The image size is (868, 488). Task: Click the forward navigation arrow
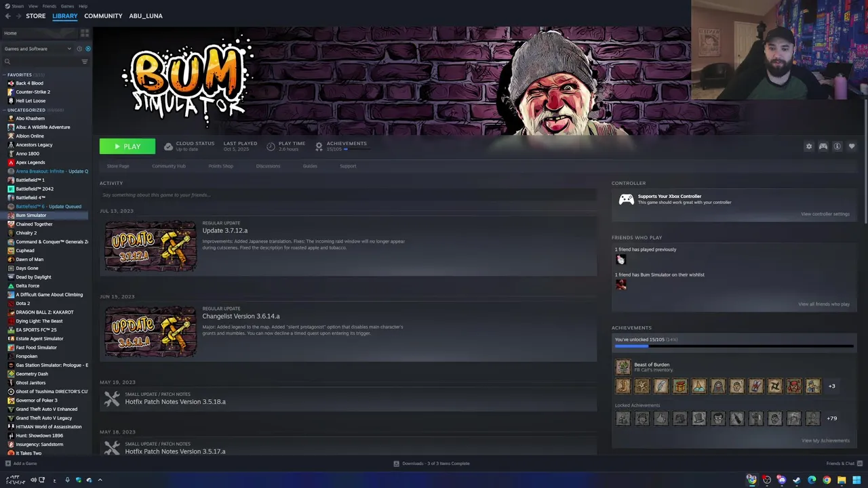coord(18,16)
